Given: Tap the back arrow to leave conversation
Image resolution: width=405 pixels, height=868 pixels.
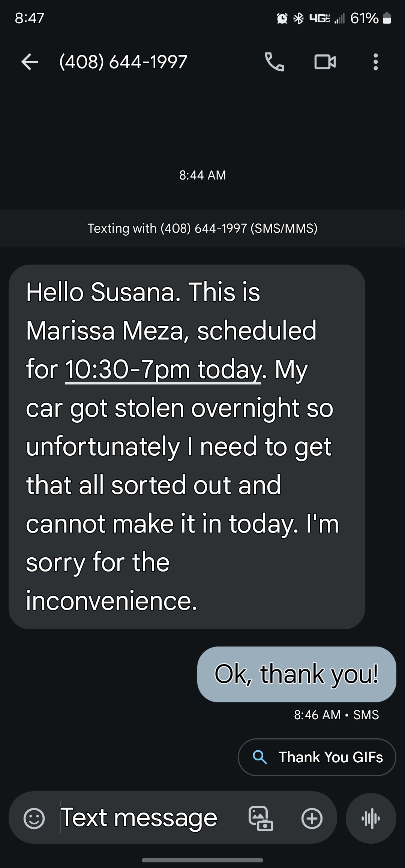Looking at the screenshot, I should tap(30, 62).
